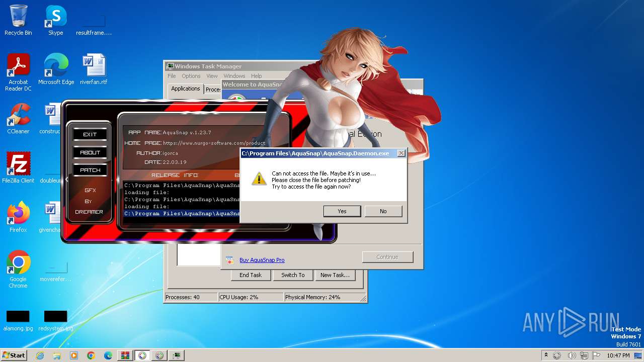Switch to the active AquaSnap taskbar button
The height and width of the screenshot is (362, 644).
tap(142, 355)
